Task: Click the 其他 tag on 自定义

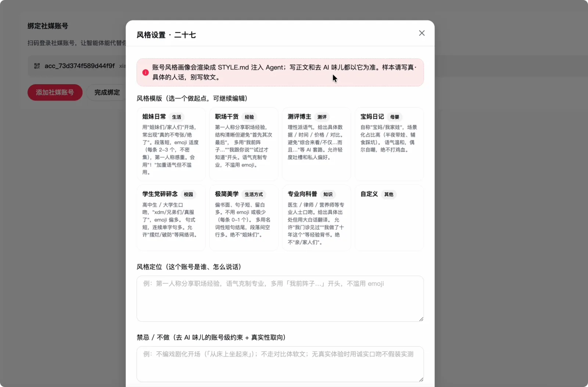Action: pos(389,194)
